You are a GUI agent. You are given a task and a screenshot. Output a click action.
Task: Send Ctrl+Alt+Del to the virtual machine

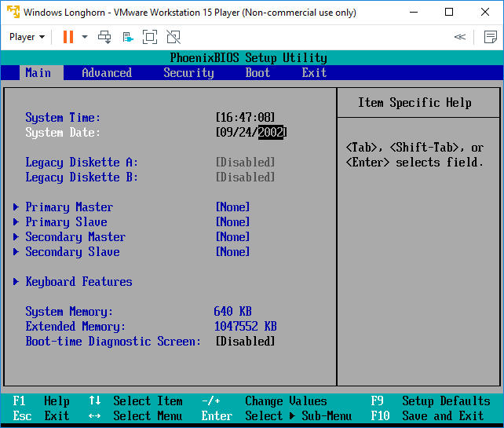tap(104, 37)
